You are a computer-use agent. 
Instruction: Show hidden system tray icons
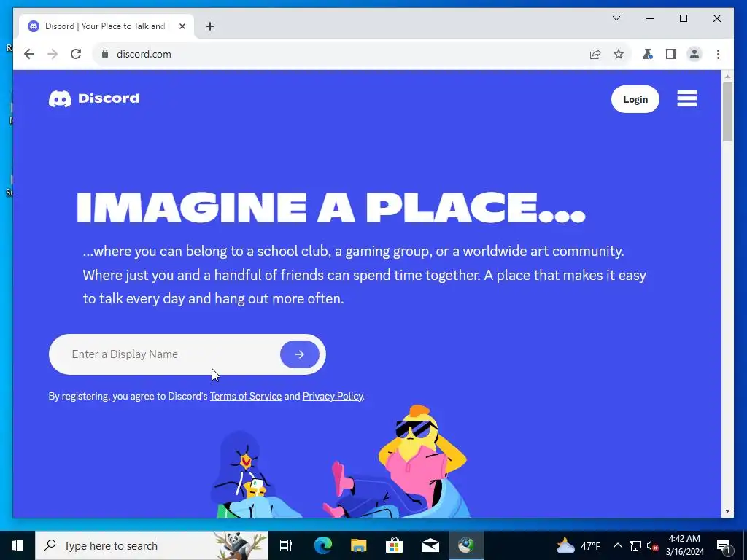(x=617, y=545)
